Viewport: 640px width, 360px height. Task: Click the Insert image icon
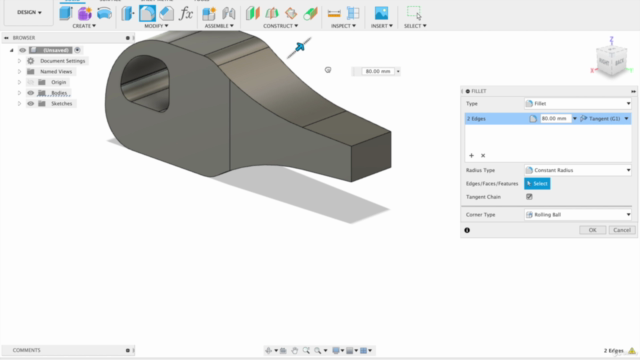click(x=382, y=13)
